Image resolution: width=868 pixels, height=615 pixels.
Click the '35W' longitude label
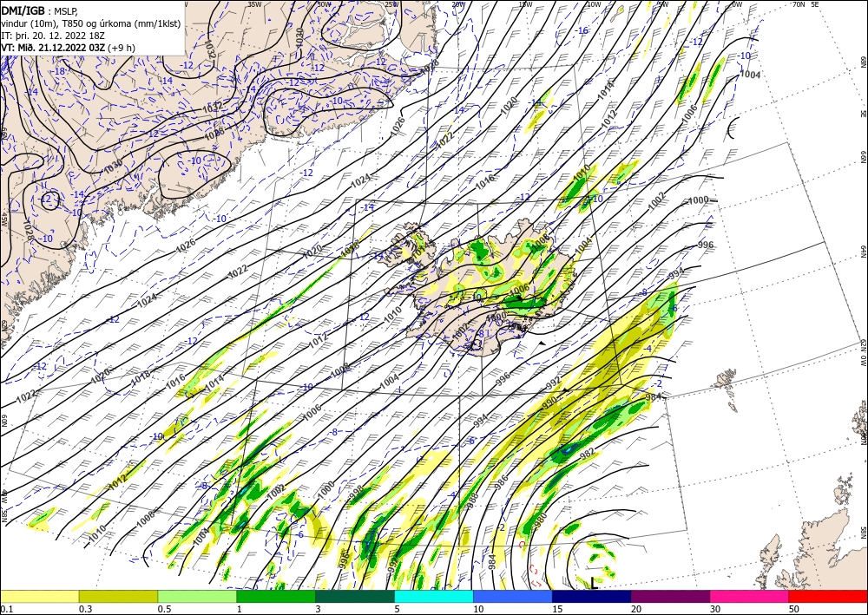point(254,3)
